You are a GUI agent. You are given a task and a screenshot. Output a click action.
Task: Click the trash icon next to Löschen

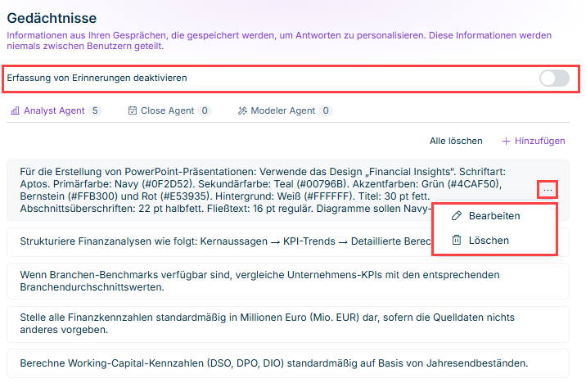pyautogui.click(x=457, y=240)
